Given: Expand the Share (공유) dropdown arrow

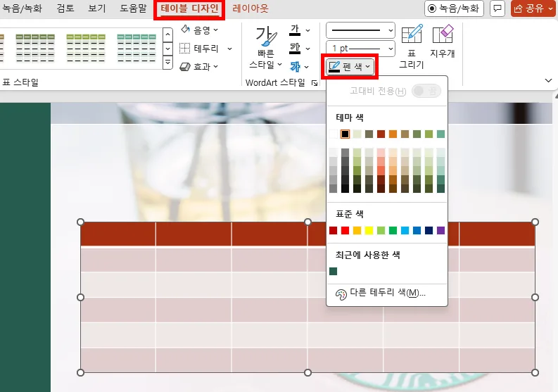Looking at the screenshot, I should (x=551, y=8).
